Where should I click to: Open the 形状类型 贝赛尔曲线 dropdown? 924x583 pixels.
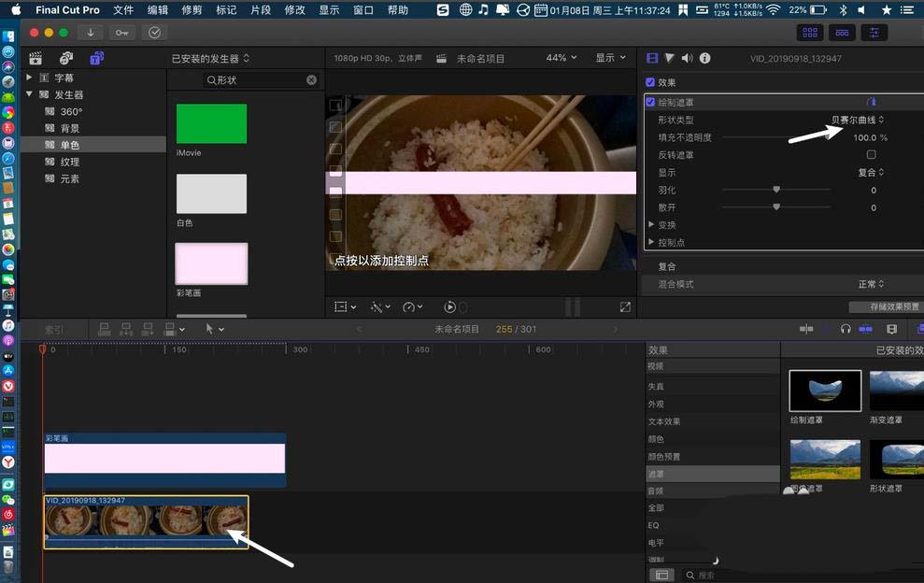click(858, 120)
